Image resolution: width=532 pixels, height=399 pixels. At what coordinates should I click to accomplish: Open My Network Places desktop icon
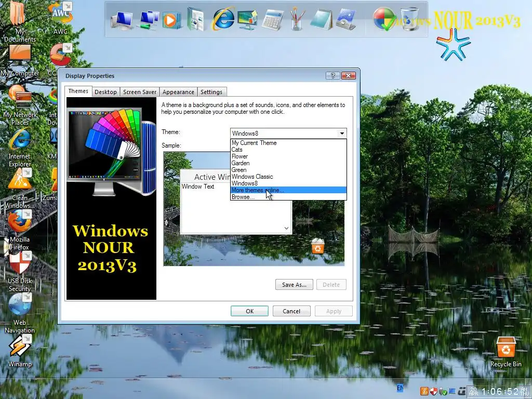pyautogui.click(x=20, y=105)
